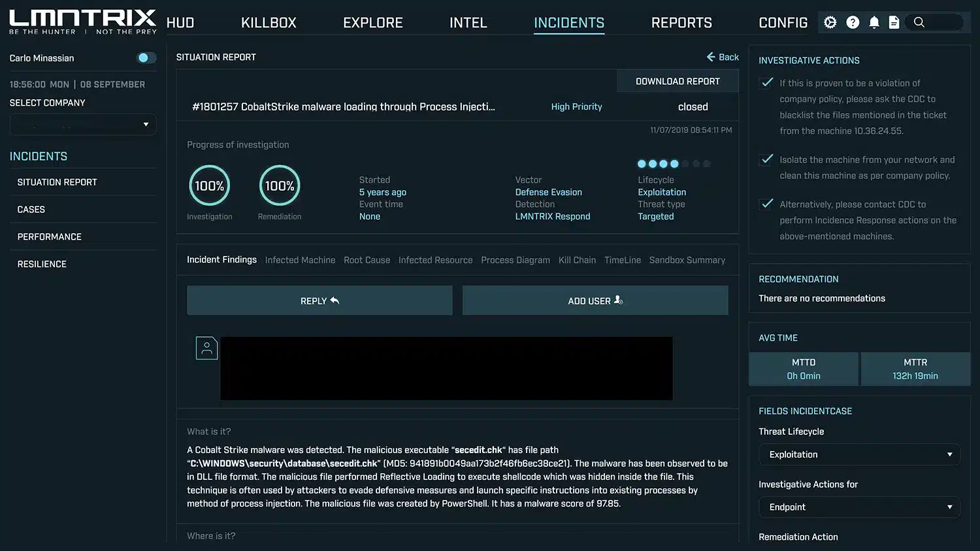Open the notifications bell icon

[874, 22]
